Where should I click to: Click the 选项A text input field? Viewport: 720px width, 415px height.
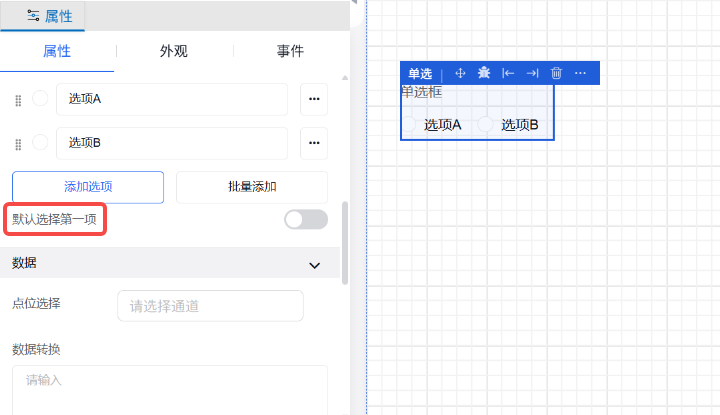[x=172, y=99]
